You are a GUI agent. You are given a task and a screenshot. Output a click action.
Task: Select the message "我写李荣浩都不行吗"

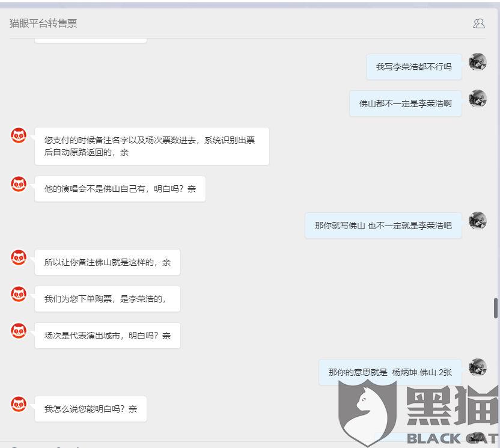click(413, 66)
